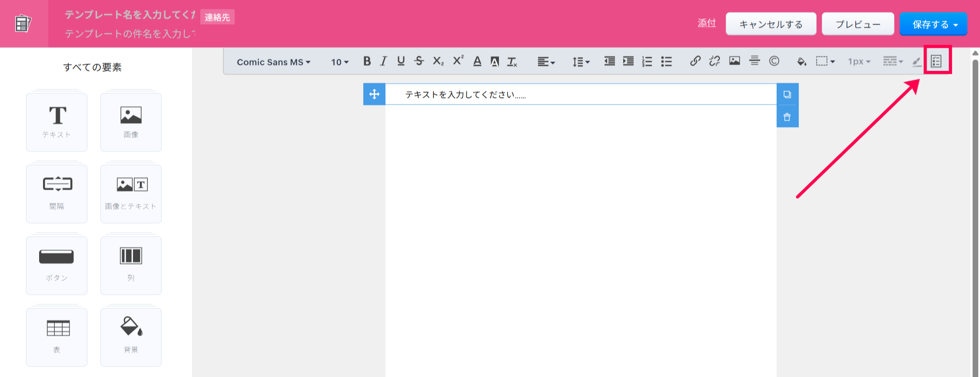Open the background fill color picker
Viewport: 980px width, 377px height.
pyautogui.click(x=801, y=61)
